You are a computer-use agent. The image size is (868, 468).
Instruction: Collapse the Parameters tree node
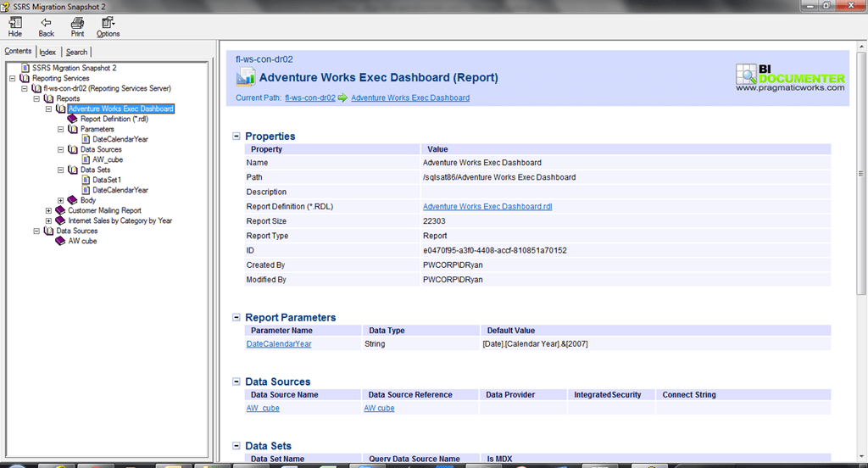point(61,129)
